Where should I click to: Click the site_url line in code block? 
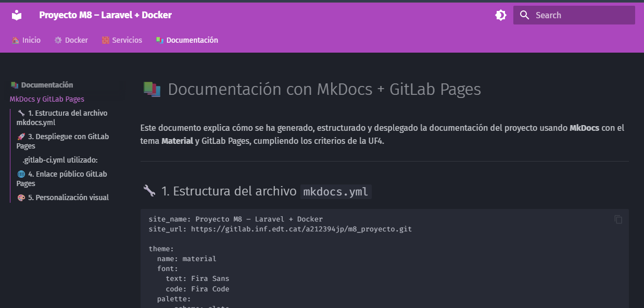tap(280, 229)
